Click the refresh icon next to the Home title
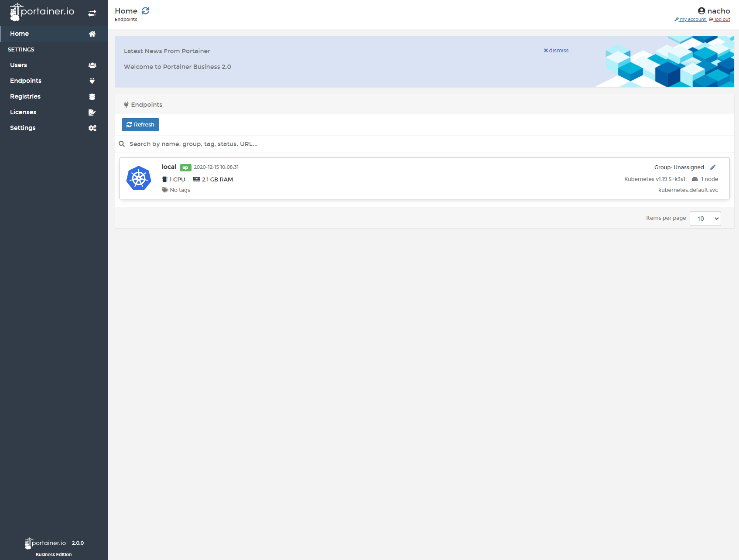Viewport: 739px width, 560px height. 146,11
